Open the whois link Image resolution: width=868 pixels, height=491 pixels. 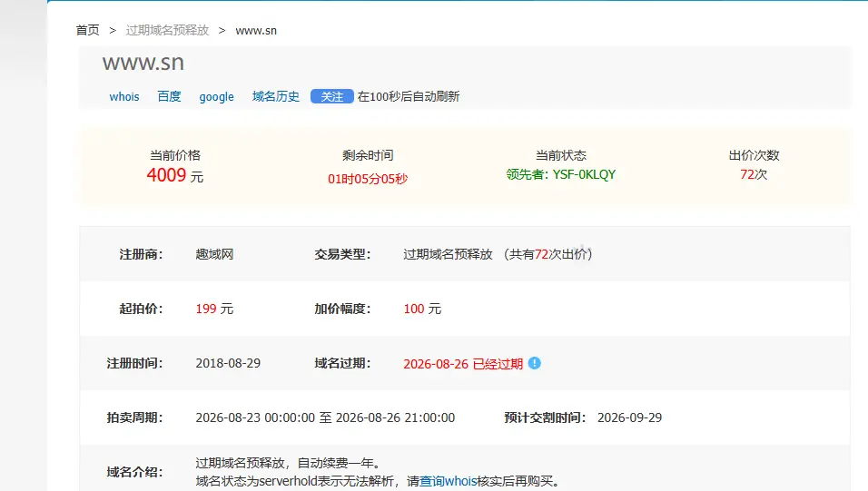(x=124, y=97)
